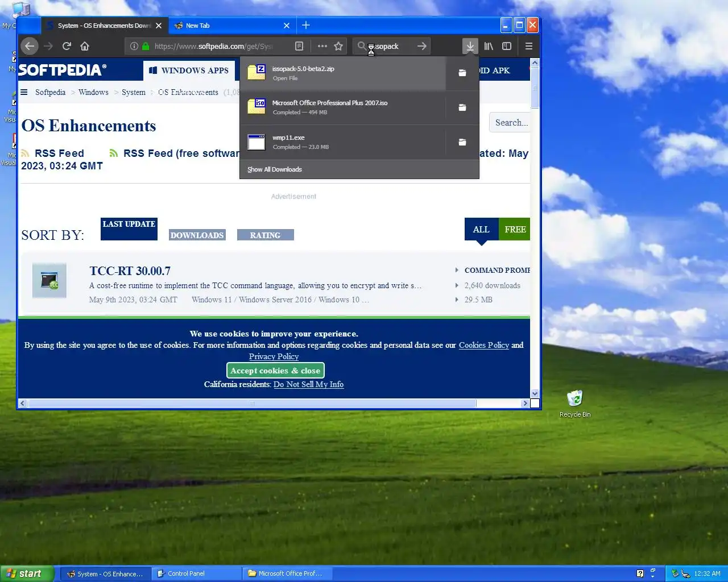This screenshot has width=728, height=582.
Task: Open a new browser tab with plus
Action: (x=306, y=25)
